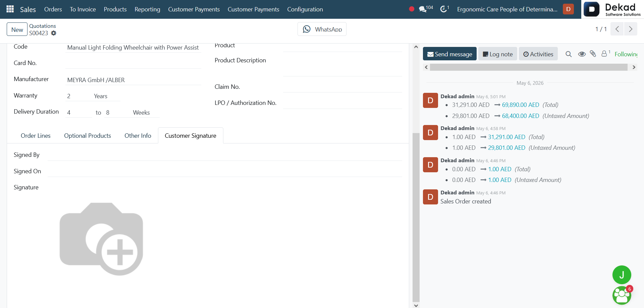The height and width of the screenshot is (308, 644).
Task: Click the Code field with wheelchair text
Action: point(133,48)
